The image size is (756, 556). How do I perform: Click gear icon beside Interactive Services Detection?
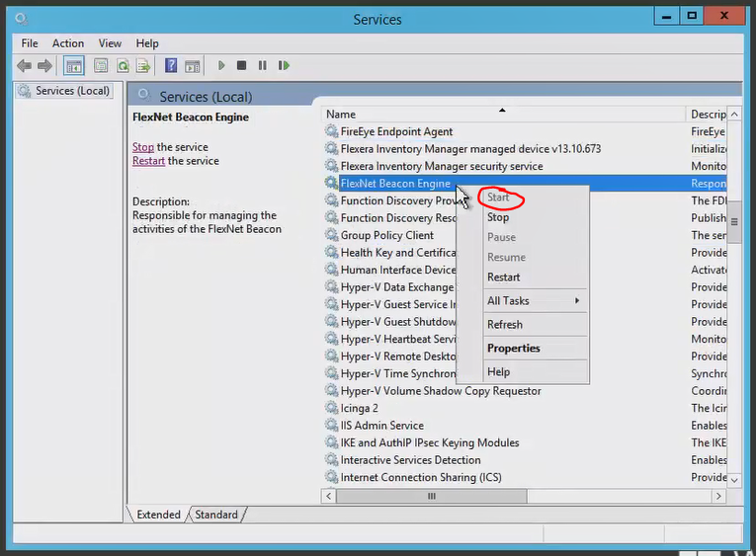pyautogui.click(x=331, y=459)
